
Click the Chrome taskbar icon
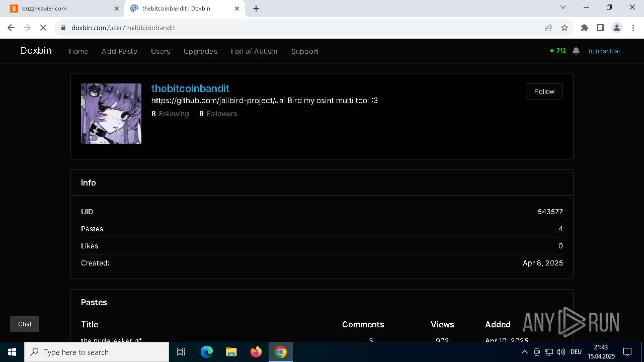pyautogui.click(x=281, y=352)
